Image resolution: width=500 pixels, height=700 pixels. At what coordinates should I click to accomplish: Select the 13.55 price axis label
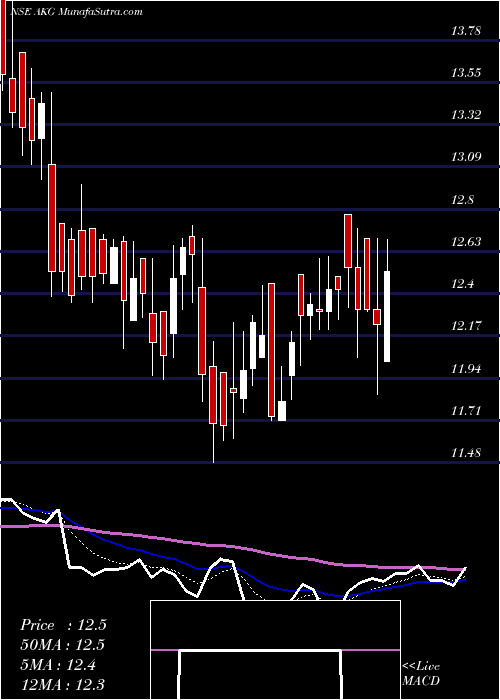(x=466, y=73)
